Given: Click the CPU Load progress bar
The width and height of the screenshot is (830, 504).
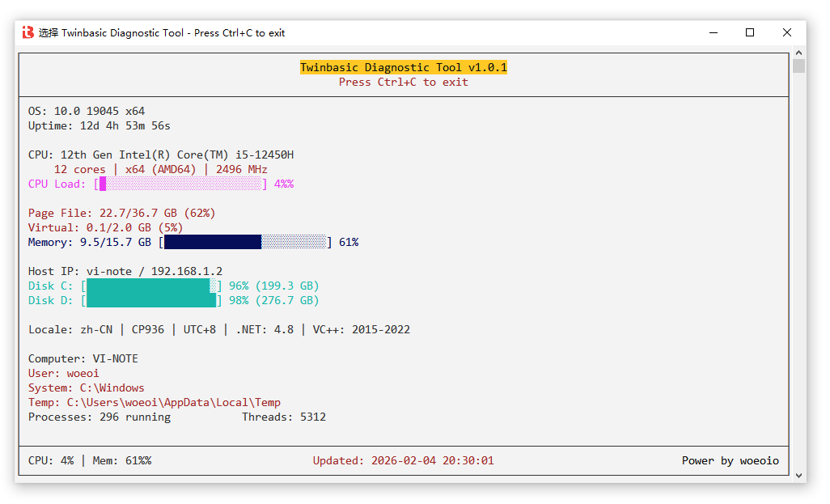Looking at the screenshot, I should 183,184.
